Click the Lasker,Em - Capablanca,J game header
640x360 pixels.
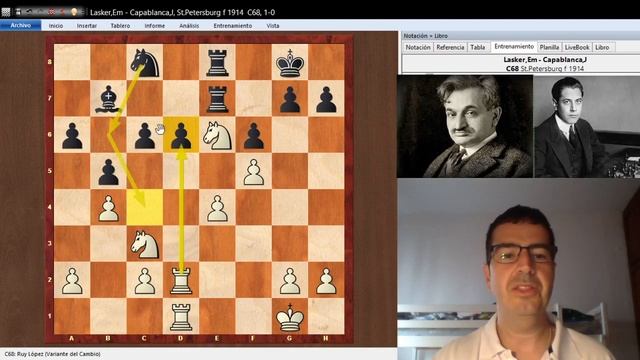(x=545, y=60)
